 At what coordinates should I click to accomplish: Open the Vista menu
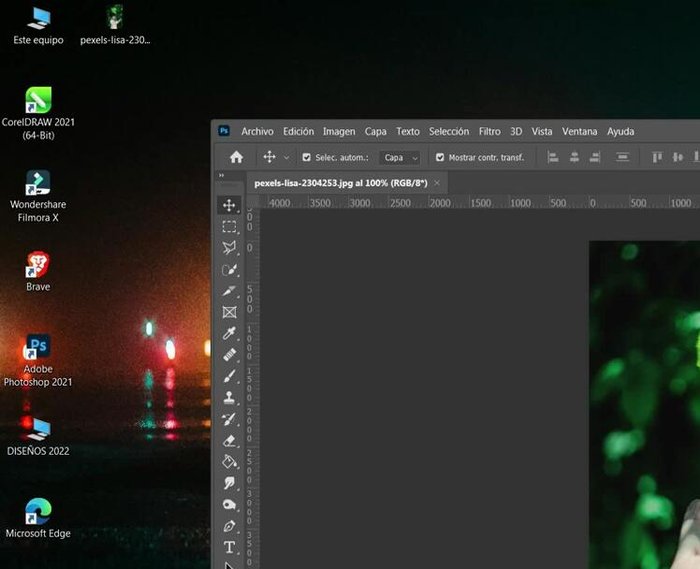pos(542,132)
